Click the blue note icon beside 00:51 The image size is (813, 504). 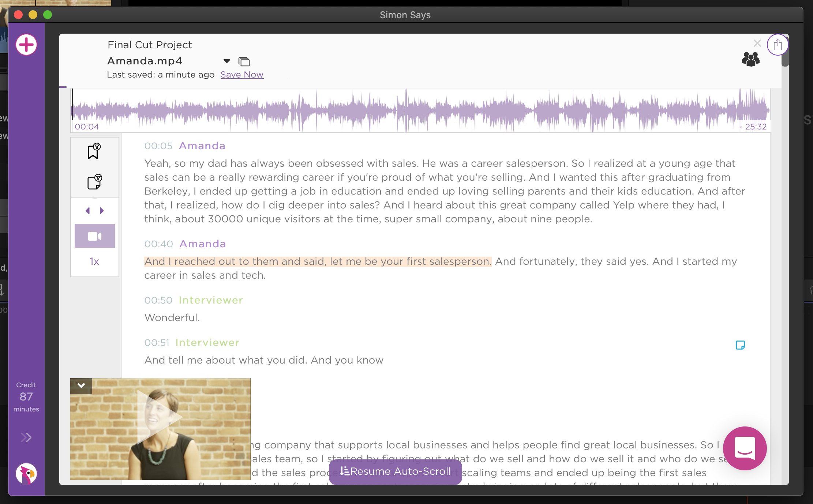click(x=740, y=345)
